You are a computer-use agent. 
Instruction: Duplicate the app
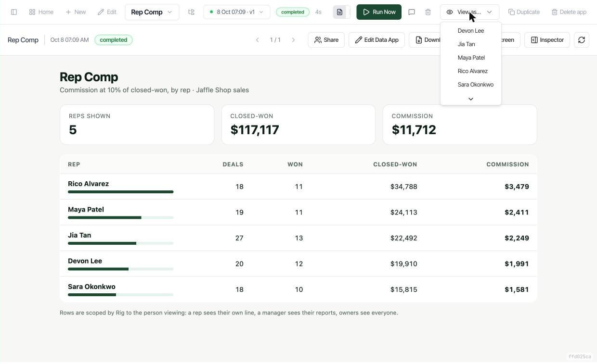pyautogui.click(x=524, y=12)
